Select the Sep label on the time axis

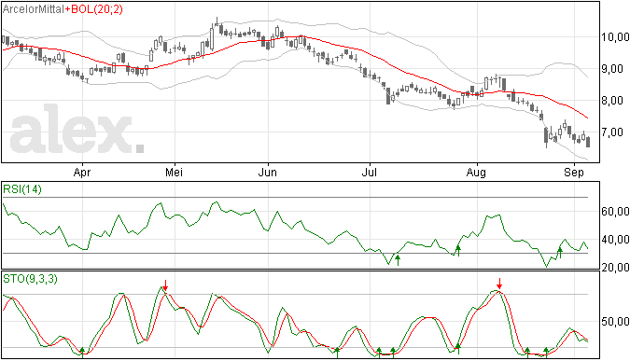[574, 173]
